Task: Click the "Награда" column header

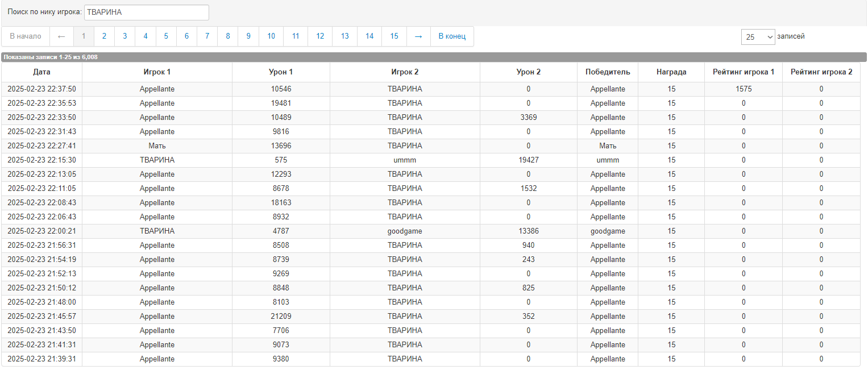Action: [x=671, y=72]
